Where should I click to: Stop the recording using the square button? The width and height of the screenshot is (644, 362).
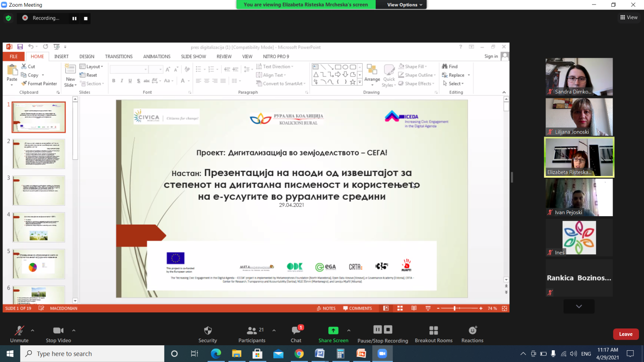[86, 18]
